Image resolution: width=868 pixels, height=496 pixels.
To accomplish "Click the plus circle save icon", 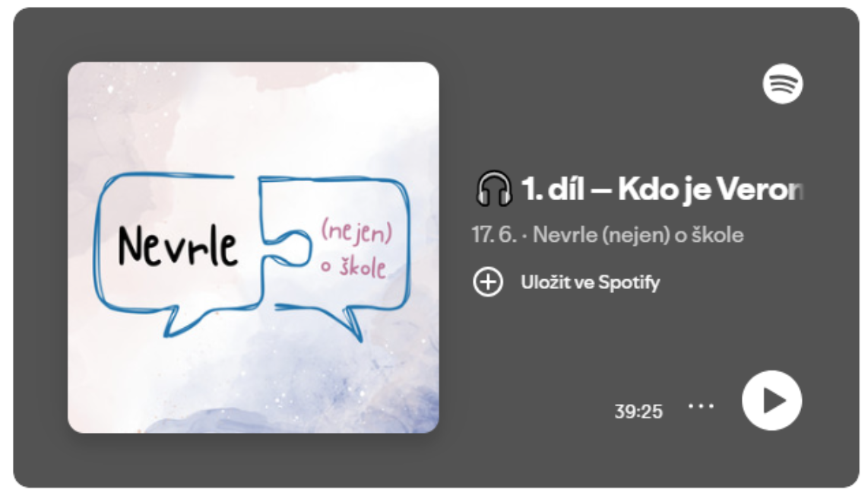I will coord(488,282).
